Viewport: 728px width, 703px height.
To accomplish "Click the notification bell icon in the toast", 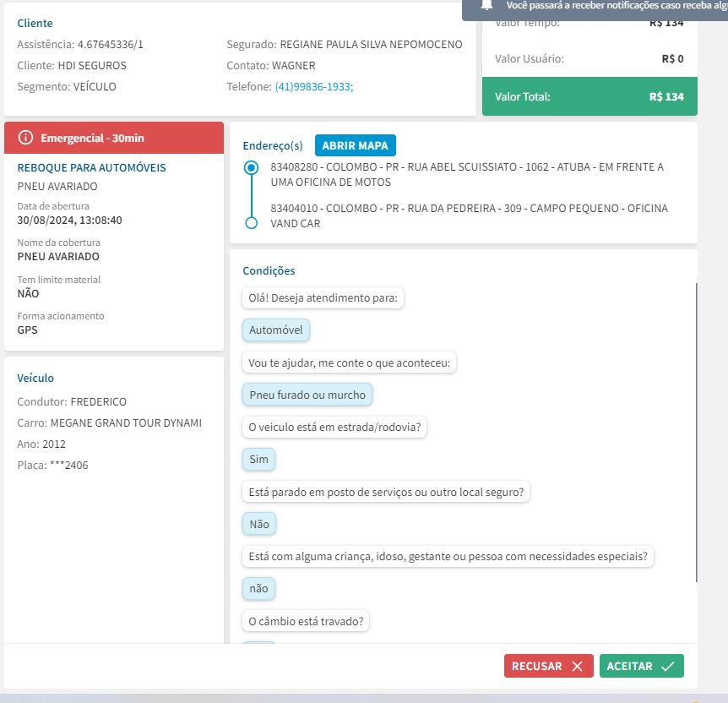I will pyautogui.click(x=486, y=5).
